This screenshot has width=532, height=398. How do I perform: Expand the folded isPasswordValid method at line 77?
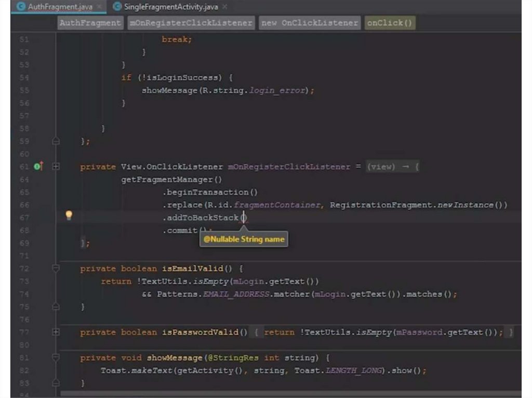pyautogui.click(x=56, y=332)
